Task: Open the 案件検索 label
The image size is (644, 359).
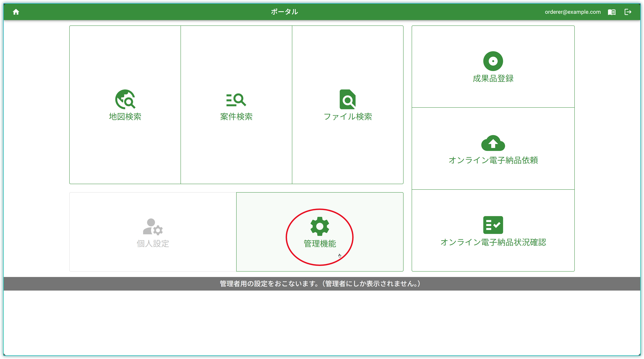Action: tap(236, 116)
